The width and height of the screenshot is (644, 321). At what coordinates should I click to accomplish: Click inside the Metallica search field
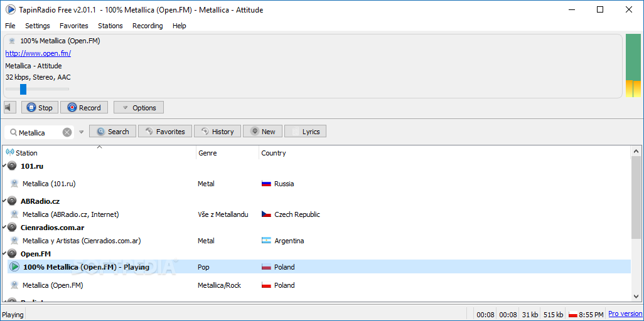[40, 132]
